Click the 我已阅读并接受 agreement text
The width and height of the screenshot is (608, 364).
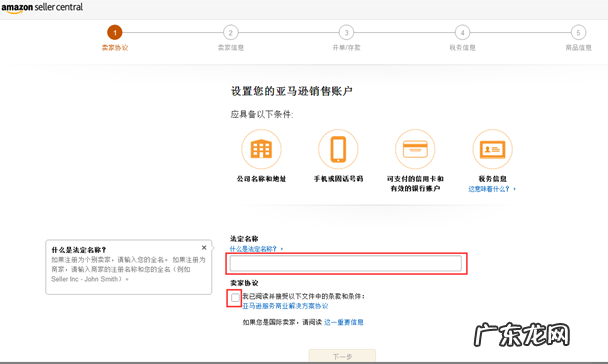coord(304,297)
